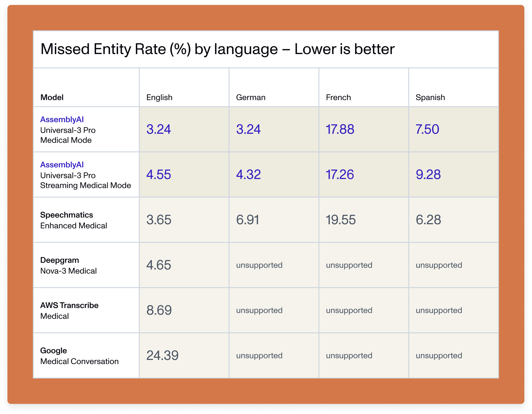Click the Speechmatics Enhanced Medical row label
532x414 pixels.
pos(73,220)
